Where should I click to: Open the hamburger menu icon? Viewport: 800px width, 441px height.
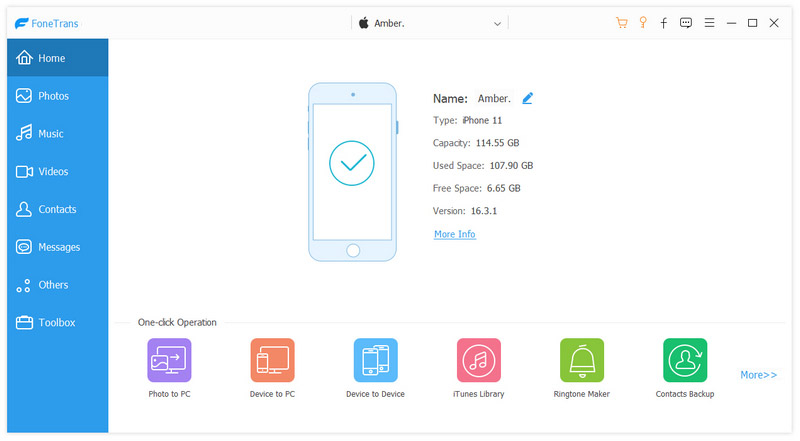coord(709,22)
